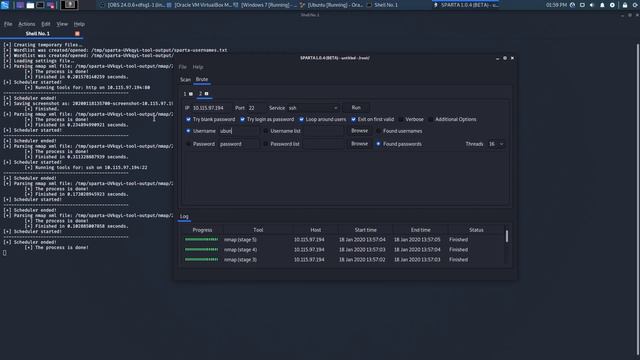Open the Kali applications menu icon
This screenshot has height=360, width=640.
(5, 5)
